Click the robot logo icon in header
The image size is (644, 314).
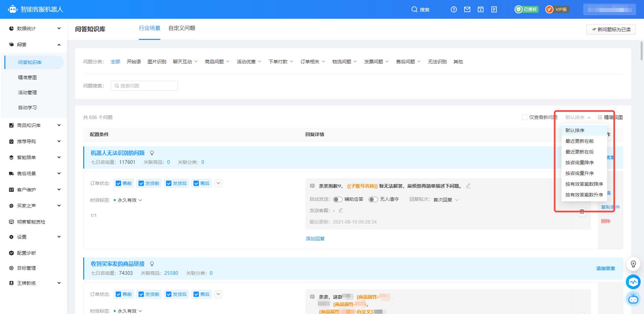coord(13,9)
